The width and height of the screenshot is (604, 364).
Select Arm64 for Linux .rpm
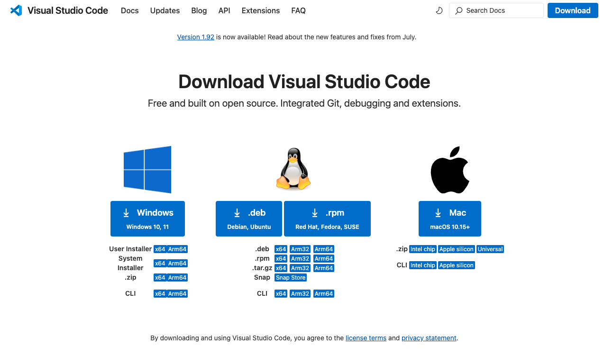324,259
